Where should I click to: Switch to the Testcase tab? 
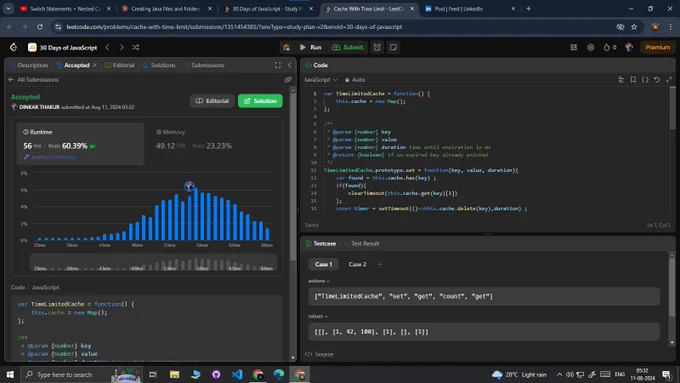pyautogui.click(x=321, y=244)
